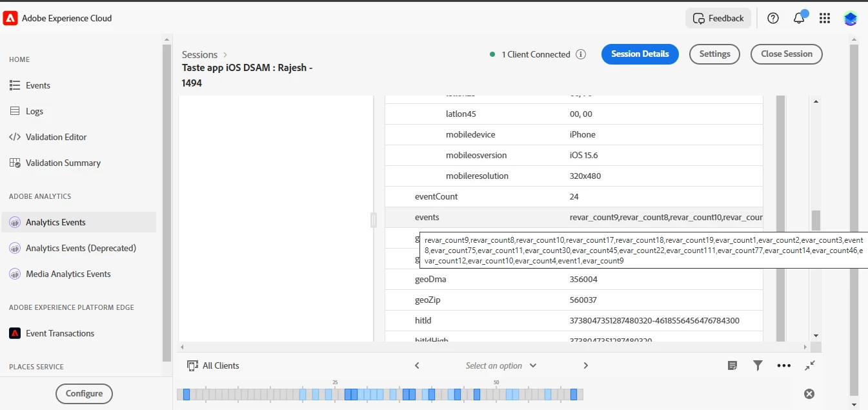
Task: Go to the next timeline event
Action: pos(586,365)
